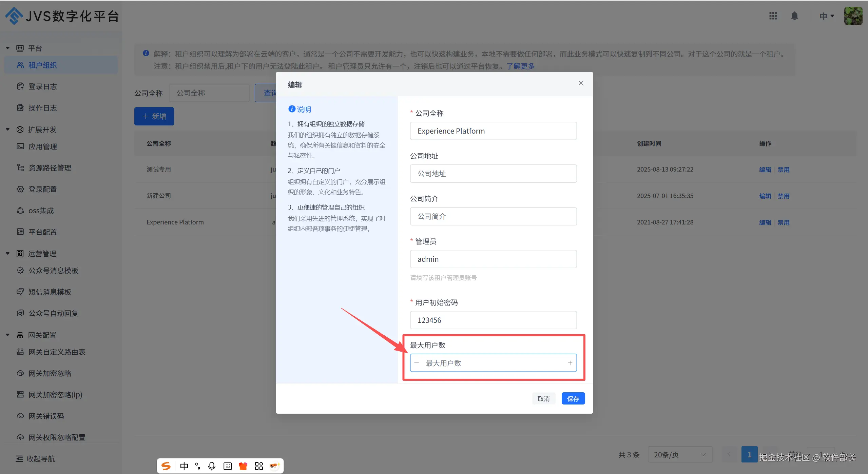The image size is (868, 474).
Task: Click the microphone icon in IME toolbar
Action: point(212,466)
